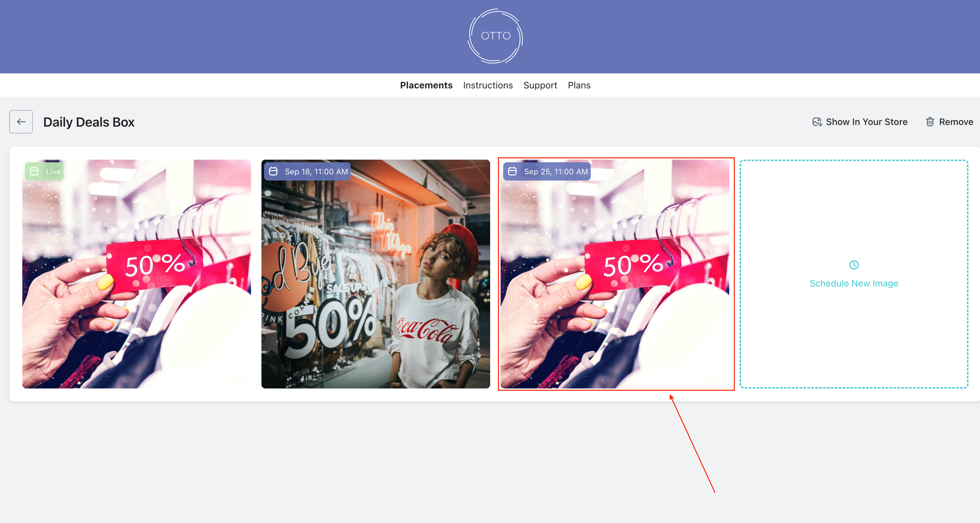The image size is (980, 523).
Task: Click the Remove button
Action: tap(950, 122)
